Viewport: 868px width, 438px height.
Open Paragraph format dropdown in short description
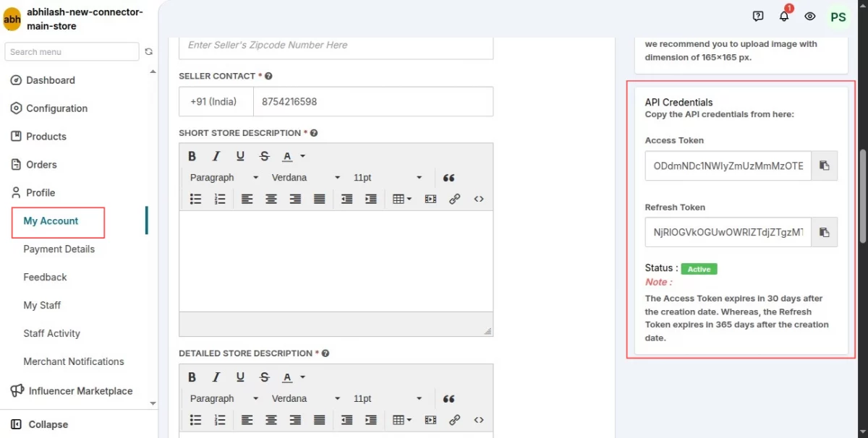(x=224, y=178)
